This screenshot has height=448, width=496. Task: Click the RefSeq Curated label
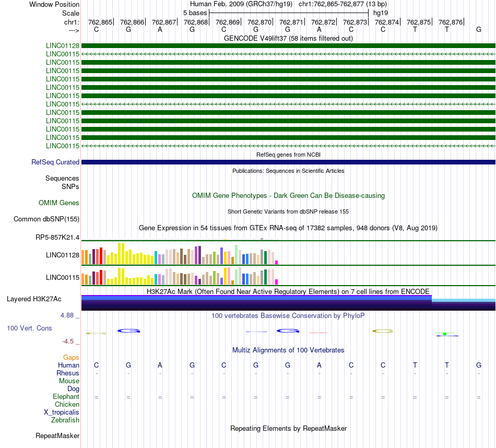pyautogui.click(x=55, y=162)
